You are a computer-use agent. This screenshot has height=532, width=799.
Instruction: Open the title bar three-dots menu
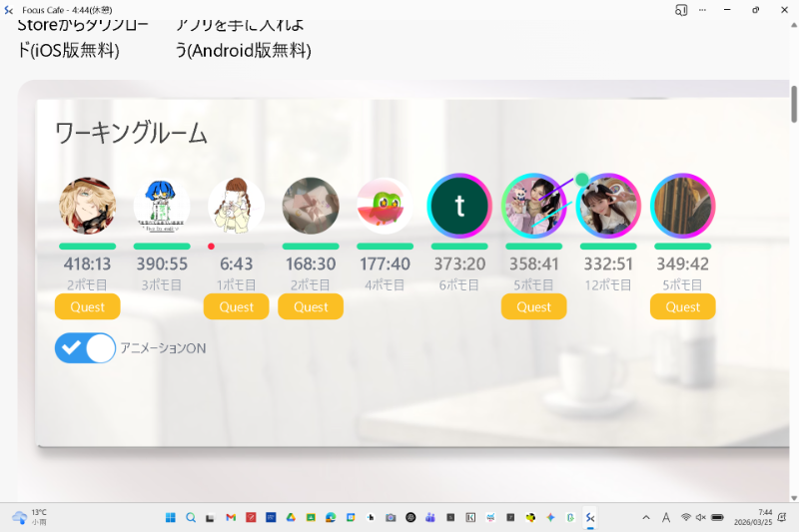pyautogui.click(x=703, y=10)
